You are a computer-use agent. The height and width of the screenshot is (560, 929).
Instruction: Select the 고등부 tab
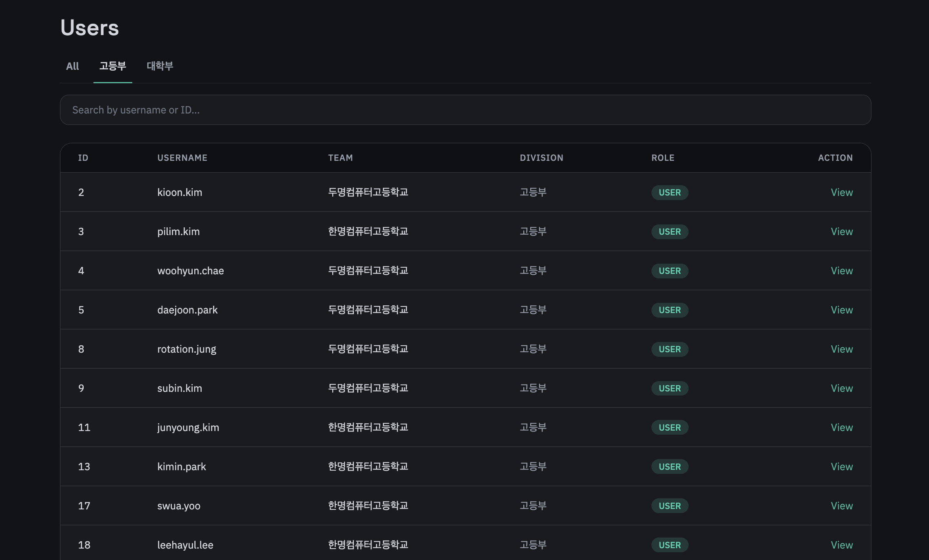point(113,66)
